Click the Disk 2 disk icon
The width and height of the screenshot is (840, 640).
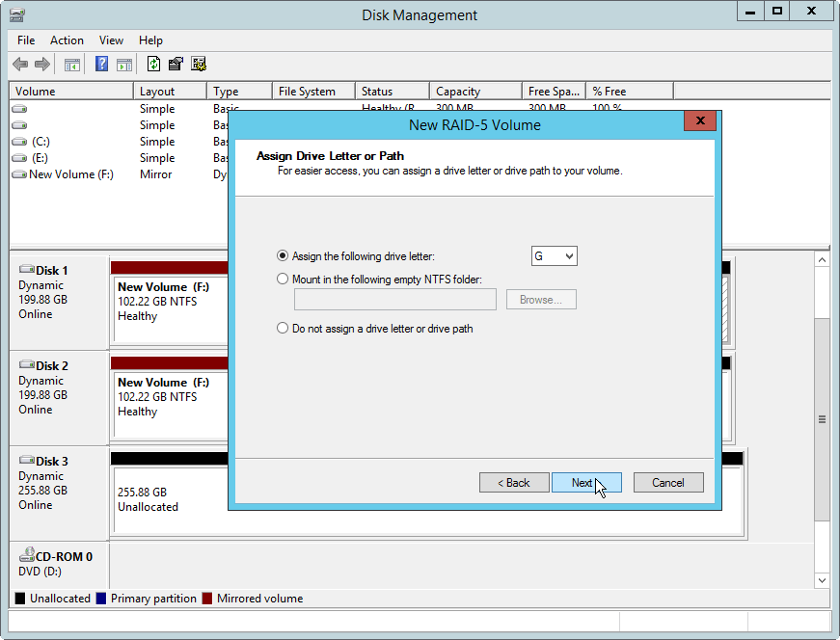pyautogui.click(x=27, y=364)
